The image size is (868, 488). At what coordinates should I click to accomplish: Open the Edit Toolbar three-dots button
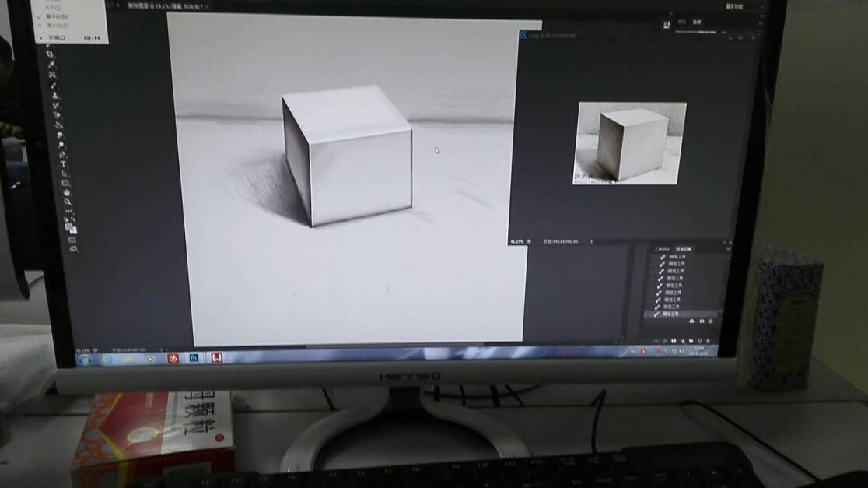pos(68,211)
